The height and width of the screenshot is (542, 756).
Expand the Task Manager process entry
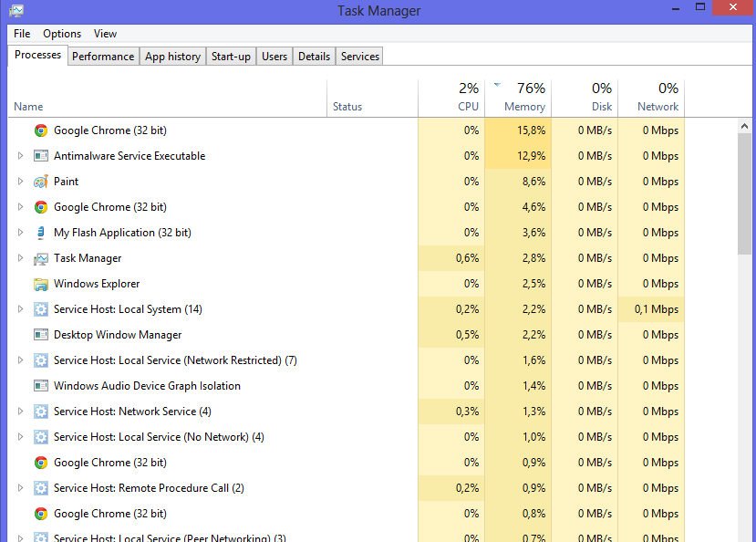point(20,258)
